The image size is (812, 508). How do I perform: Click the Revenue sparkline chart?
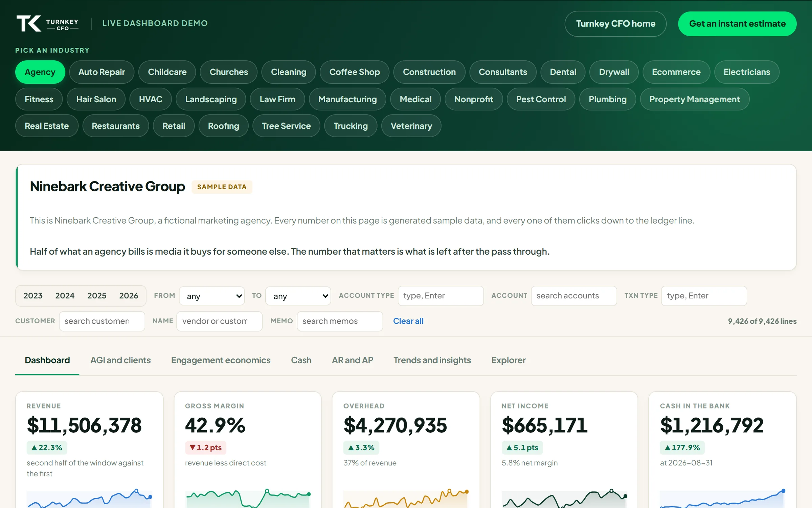click(89, 498)
